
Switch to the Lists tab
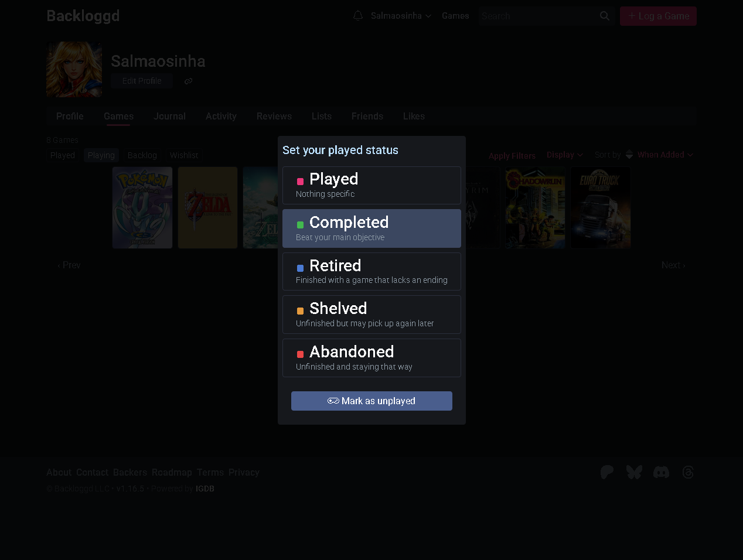322,116
